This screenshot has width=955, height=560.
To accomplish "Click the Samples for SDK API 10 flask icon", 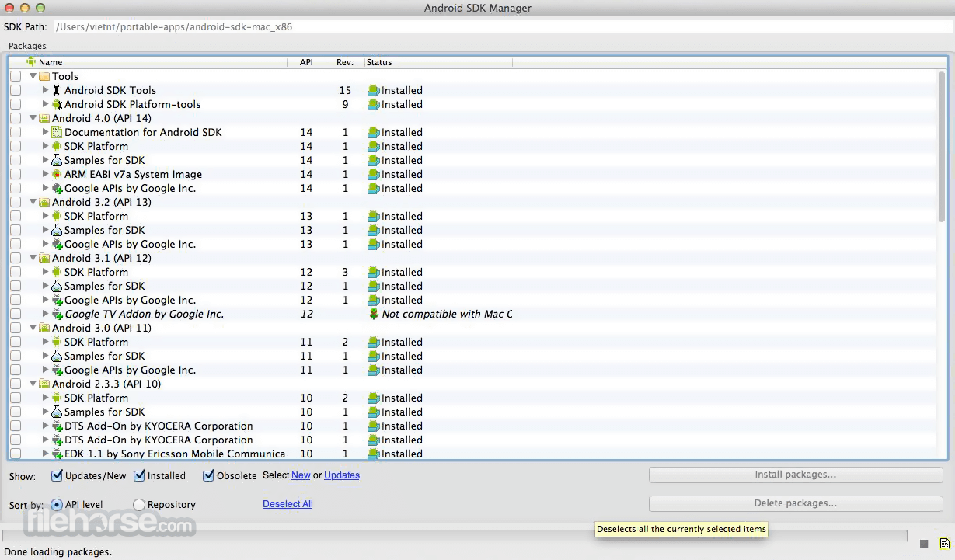I will [56, 412].
